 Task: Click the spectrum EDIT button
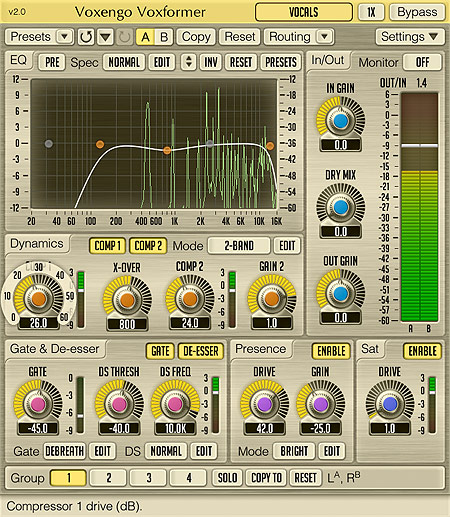(162, 62)
